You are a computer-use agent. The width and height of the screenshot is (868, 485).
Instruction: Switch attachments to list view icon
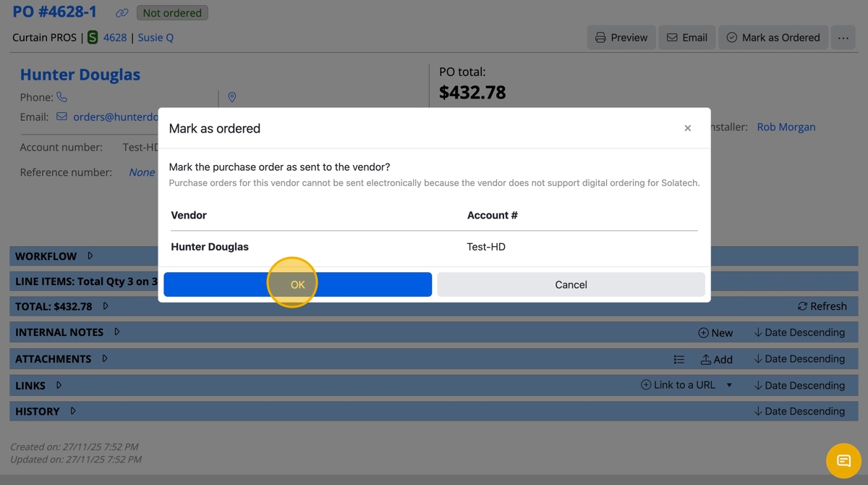(x=679, y=359)
